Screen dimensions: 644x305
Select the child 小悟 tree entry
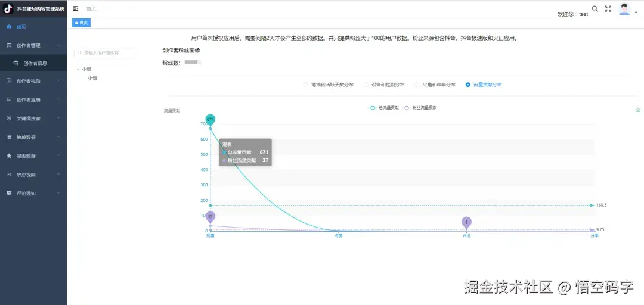pos(92,78)
